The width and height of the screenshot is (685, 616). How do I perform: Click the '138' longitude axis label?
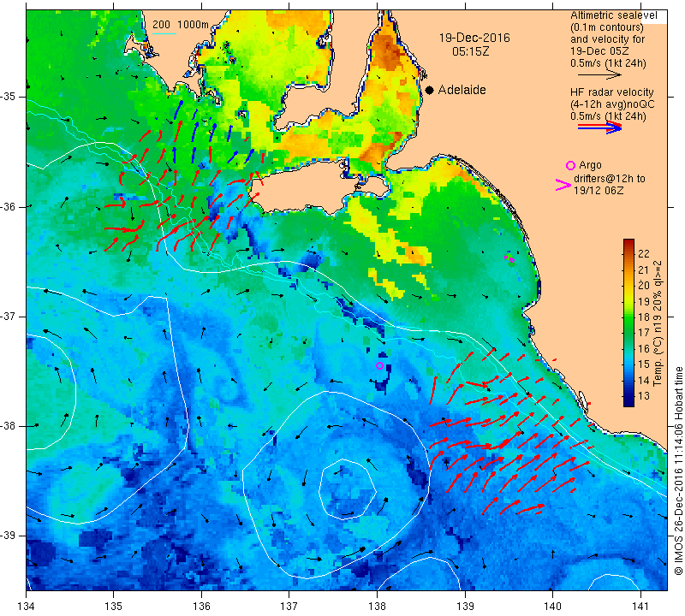click(377, 606)
